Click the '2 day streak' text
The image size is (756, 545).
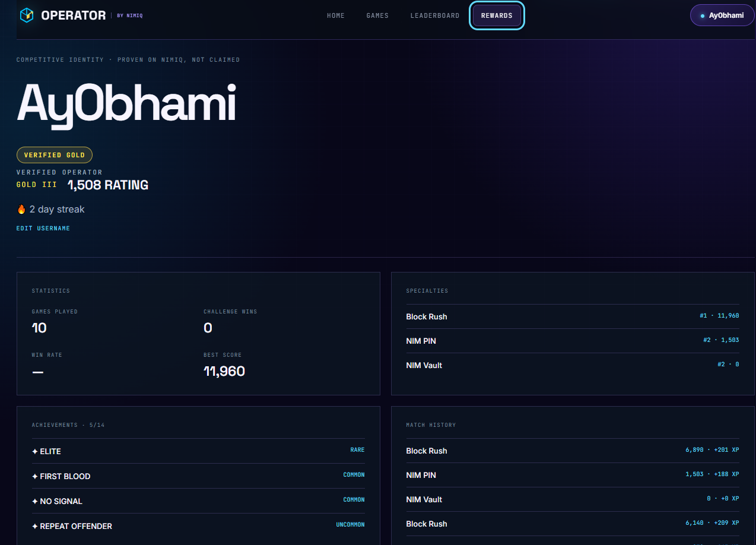coord(57,210)
